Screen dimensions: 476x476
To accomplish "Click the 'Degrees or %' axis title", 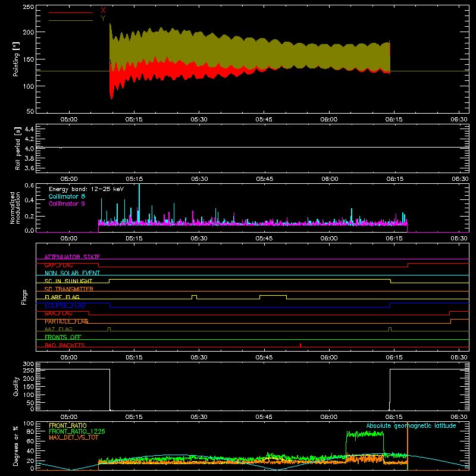I will click(16, 446).
